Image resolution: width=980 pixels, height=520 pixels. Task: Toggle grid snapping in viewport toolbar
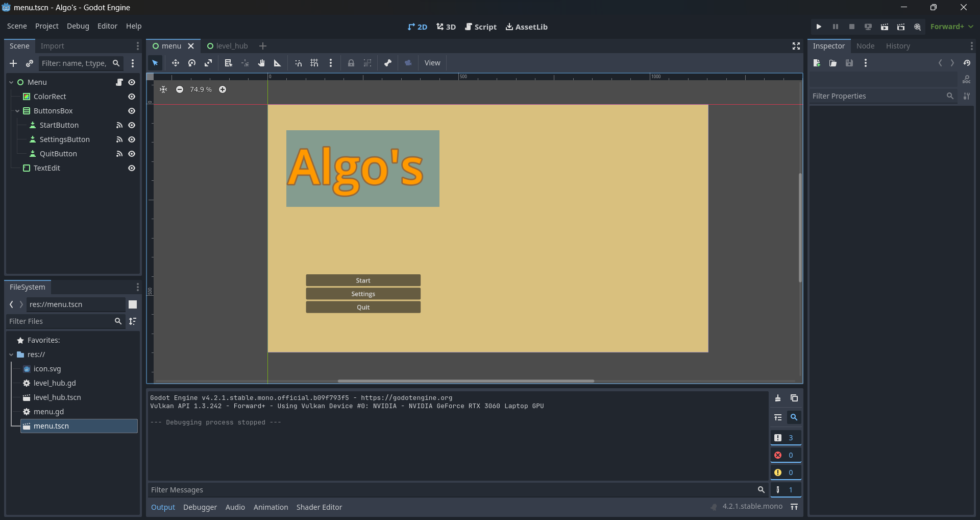pyautogui.click(x=314, y=63)
